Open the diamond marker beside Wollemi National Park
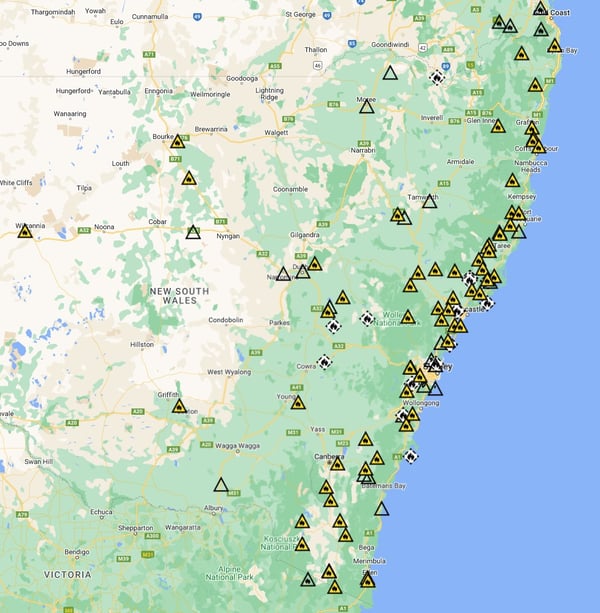 click(x=367, y=319)
